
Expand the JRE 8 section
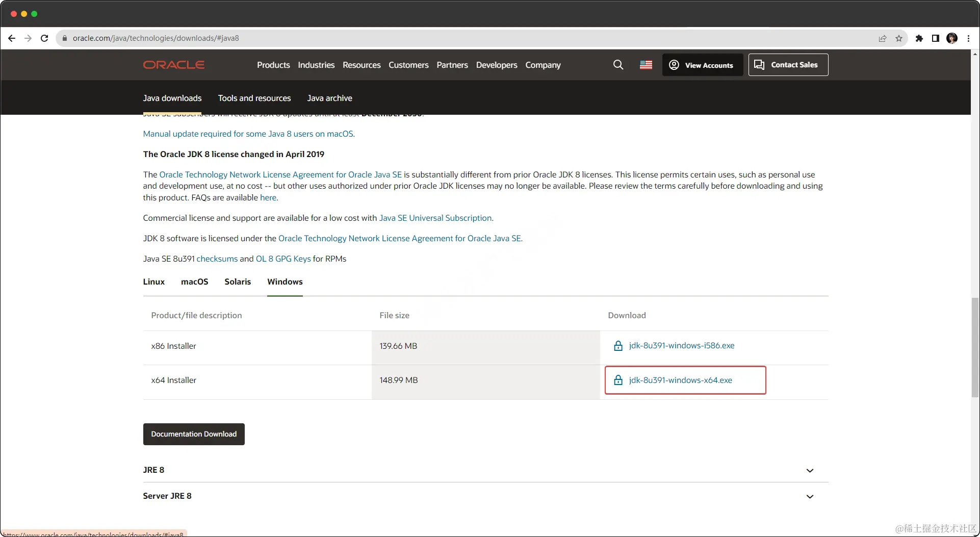click(x=485, y=470)
